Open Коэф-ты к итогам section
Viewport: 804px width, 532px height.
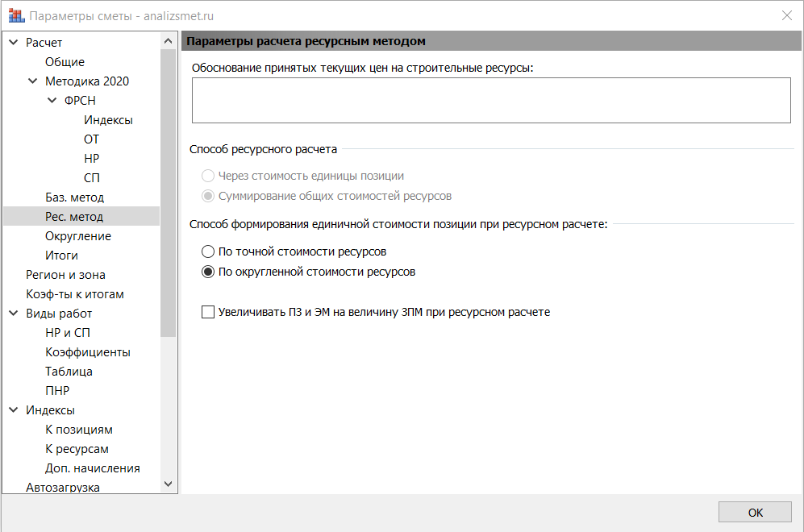point(75,294)
